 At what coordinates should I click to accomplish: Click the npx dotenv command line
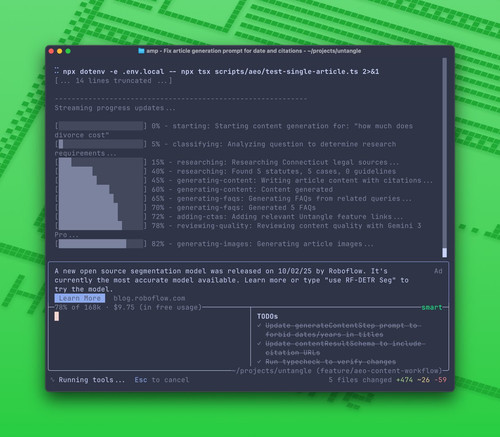221,72
